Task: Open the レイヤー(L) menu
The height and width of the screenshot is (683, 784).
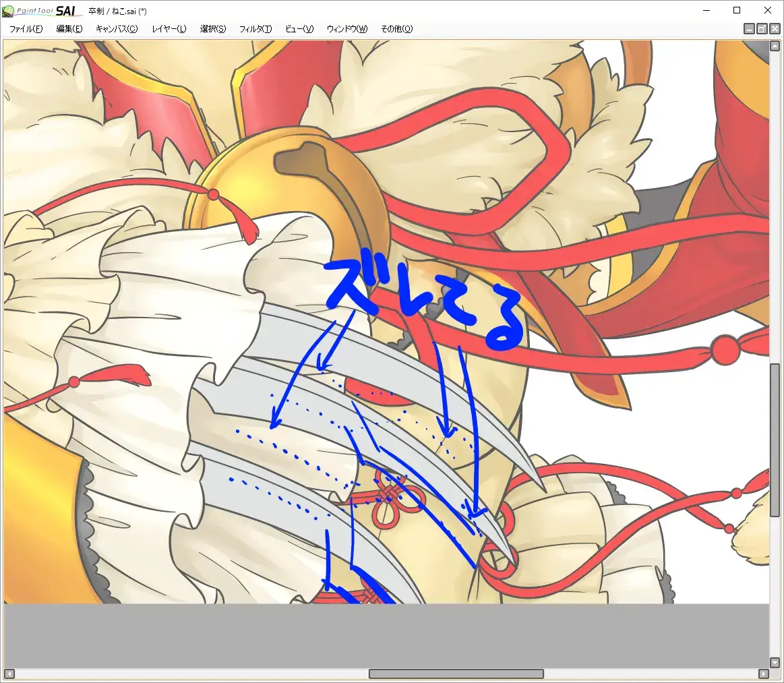Action: tap(169, 29)
